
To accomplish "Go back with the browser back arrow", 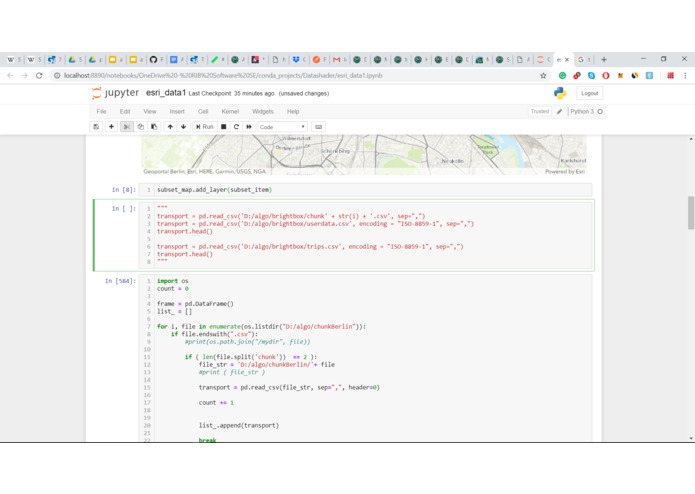I will (10, 76).
